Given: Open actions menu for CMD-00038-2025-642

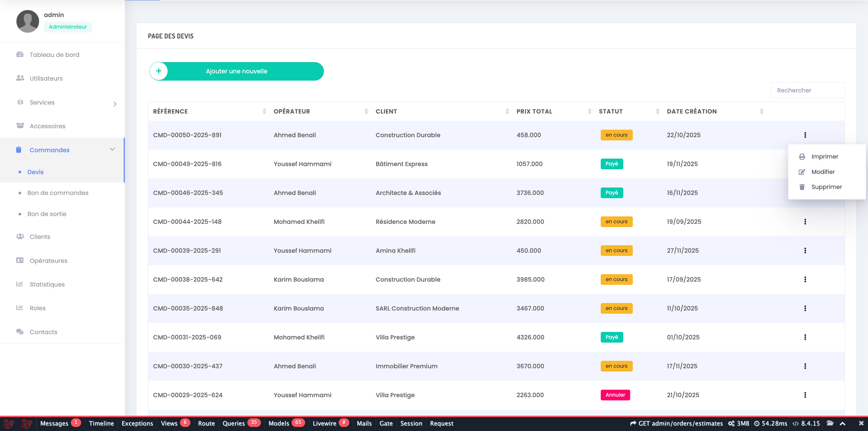Looking at the screenshot, I should pos(805,280).
